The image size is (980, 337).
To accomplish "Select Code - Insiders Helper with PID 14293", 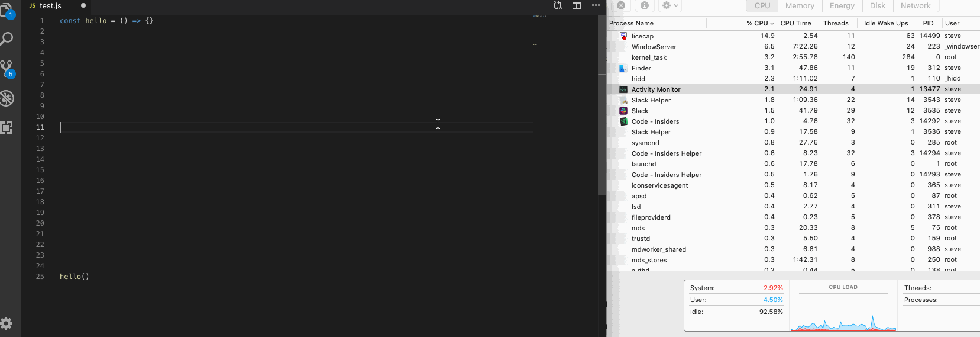I will coord(794,175).
